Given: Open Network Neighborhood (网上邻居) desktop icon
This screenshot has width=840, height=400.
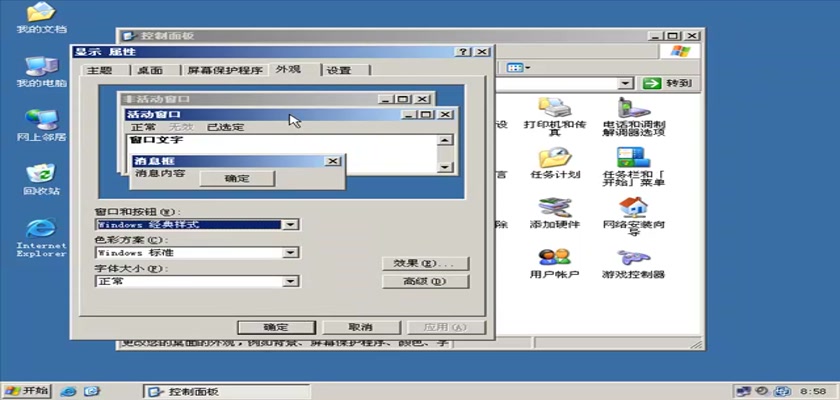Looking at the screenshot, I should click(41, 126).
